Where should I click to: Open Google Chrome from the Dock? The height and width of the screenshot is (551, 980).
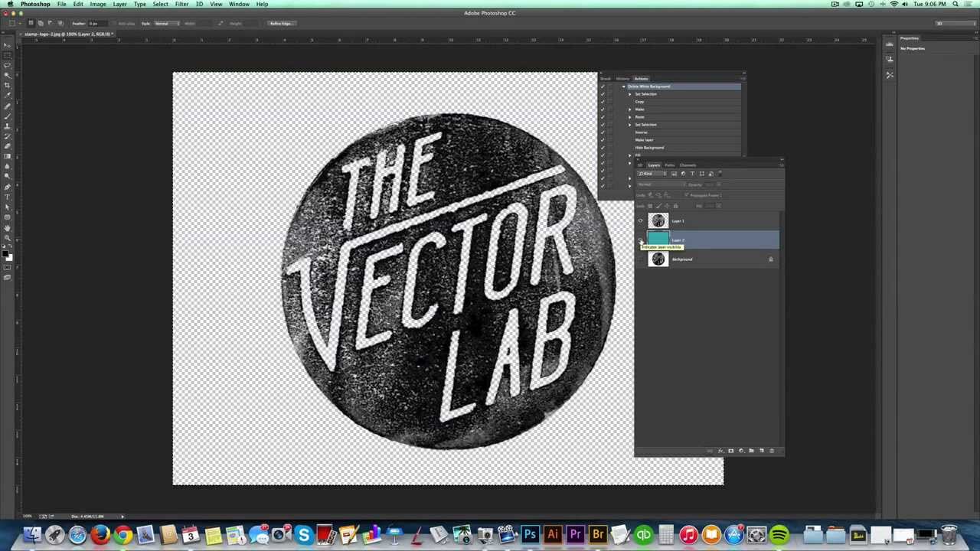122,535
